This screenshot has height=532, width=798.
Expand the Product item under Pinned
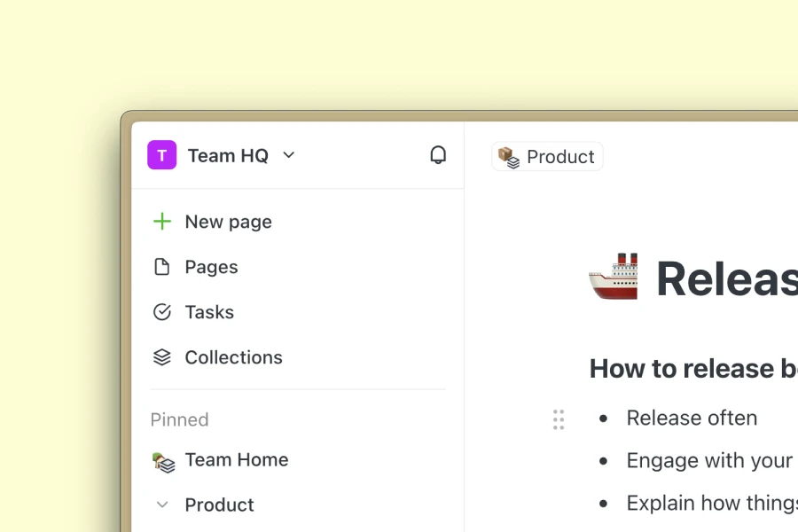[162, 505]
